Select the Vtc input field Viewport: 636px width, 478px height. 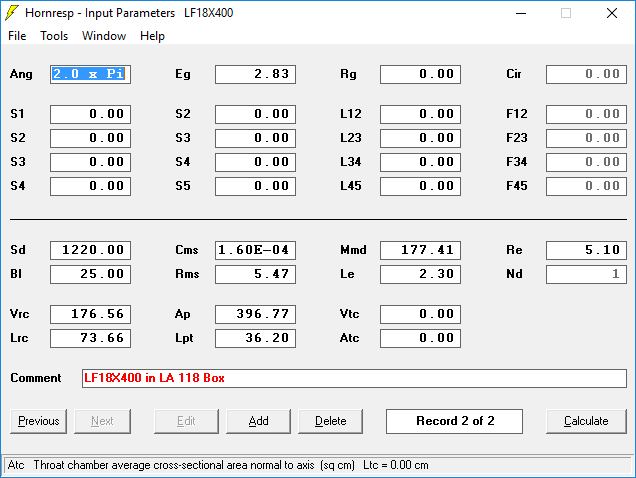[x=420, y=314]
